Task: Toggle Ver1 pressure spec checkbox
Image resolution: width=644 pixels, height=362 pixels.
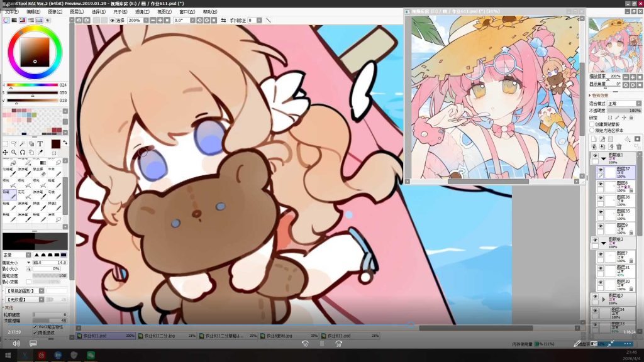Action: 35,327
